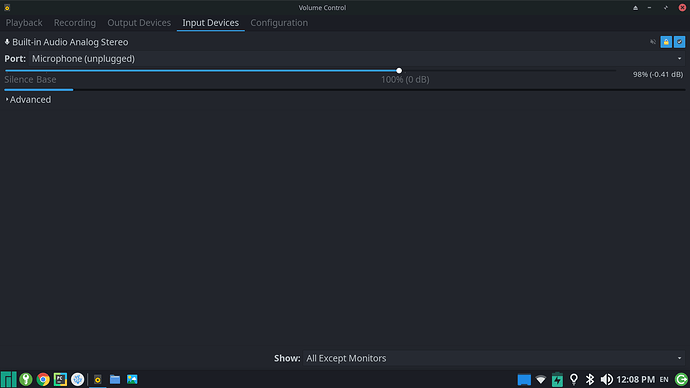This screenshot has width=690, height=388.
Task: Open the Port dropdown showing Microphone (unplugged)
Action: pos(356,59)
